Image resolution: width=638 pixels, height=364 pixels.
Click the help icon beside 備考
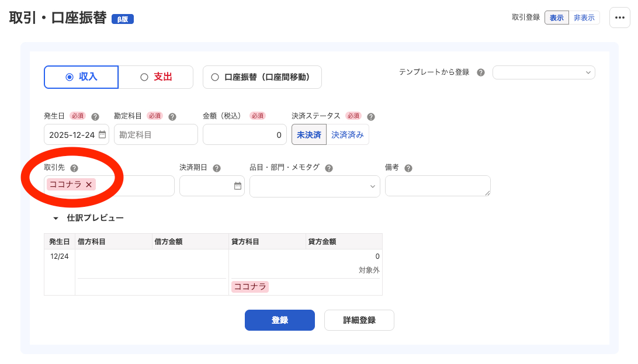pyautogui.click(x=407, y=168)
